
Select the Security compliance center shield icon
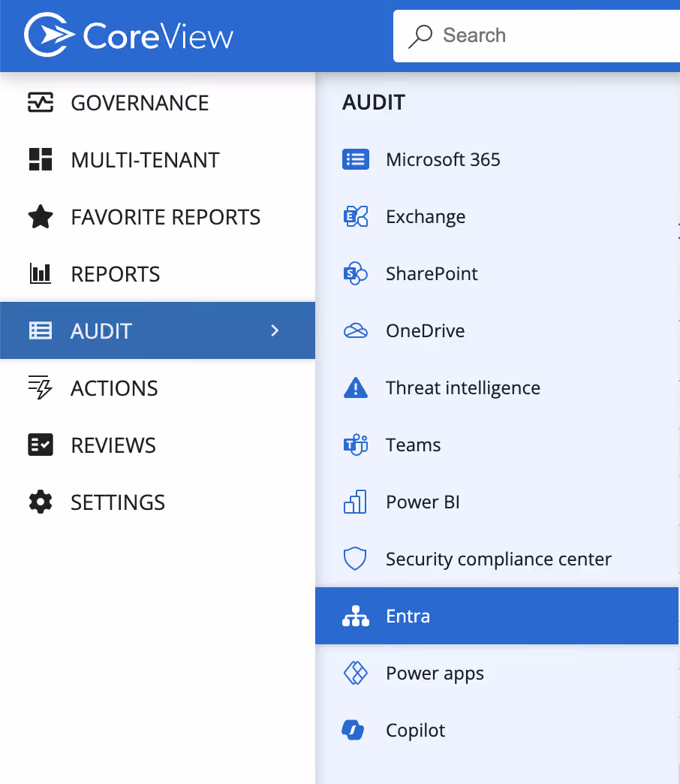(x=355, y=559)
